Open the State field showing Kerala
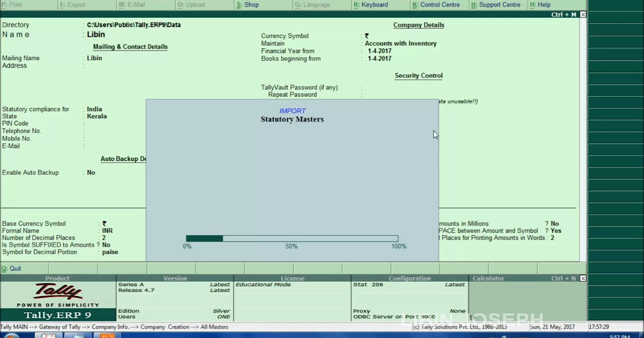Screen dimensions: 644x338 (x=97, y=116)
